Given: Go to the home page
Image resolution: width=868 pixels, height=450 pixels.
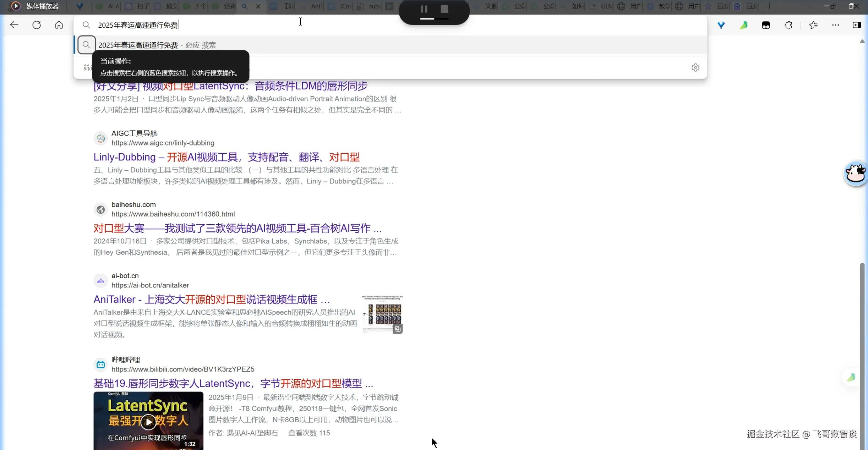Looking at the screenshot, I should (59, 25).
